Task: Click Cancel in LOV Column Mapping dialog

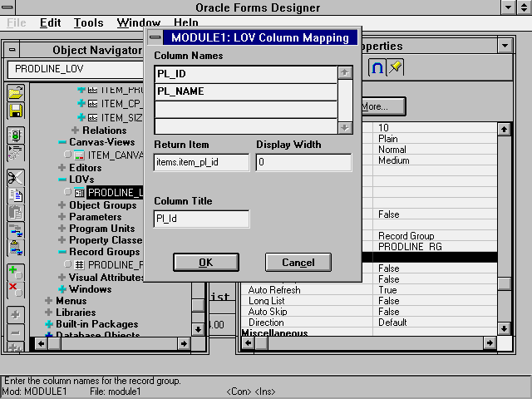Action: click(x=298, y=263)
